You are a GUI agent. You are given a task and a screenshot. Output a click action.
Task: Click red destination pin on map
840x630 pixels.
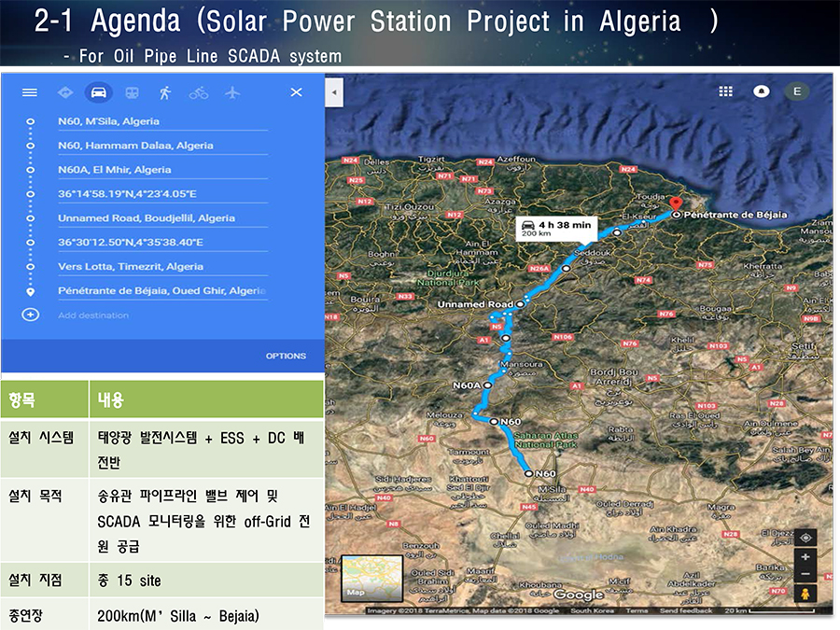pos(676,203)
